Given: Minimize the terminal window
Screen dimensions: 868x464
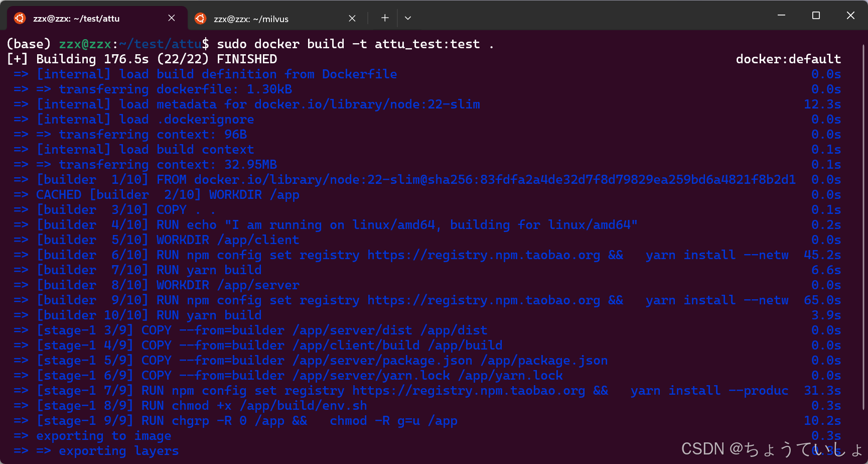Looking at the screenshot, I should [x=781, y=16].
